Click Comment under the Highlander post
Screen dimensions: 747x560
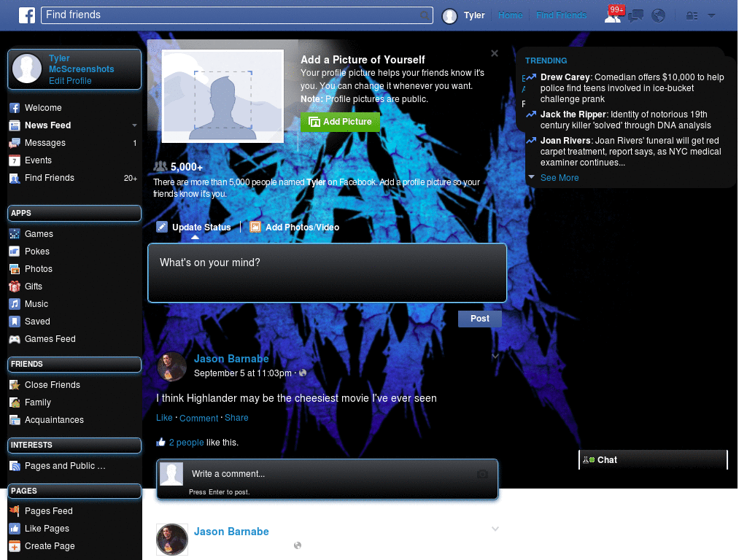click(x=198, y=418)
